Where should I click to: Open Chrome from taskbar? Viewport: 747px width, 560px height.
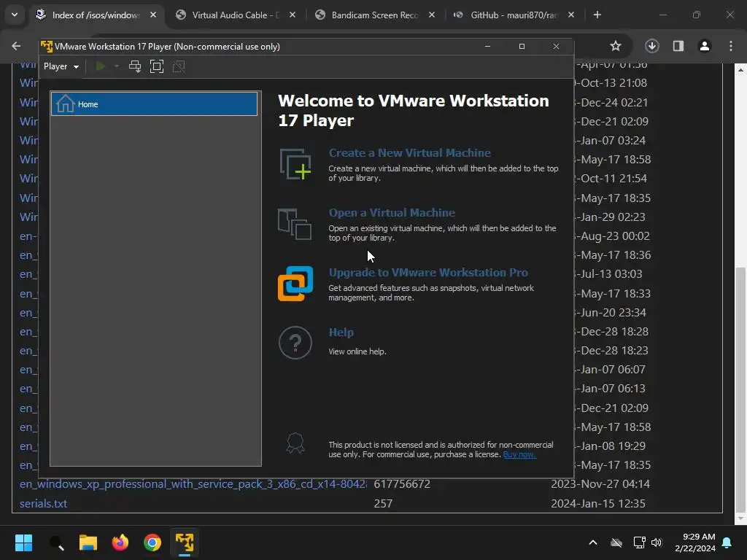pyautogui.click(x=152, y=542)
